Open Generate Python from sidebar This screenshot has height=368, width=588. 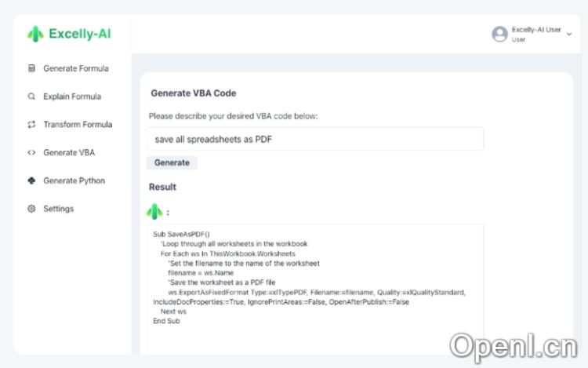click(74, 180)
